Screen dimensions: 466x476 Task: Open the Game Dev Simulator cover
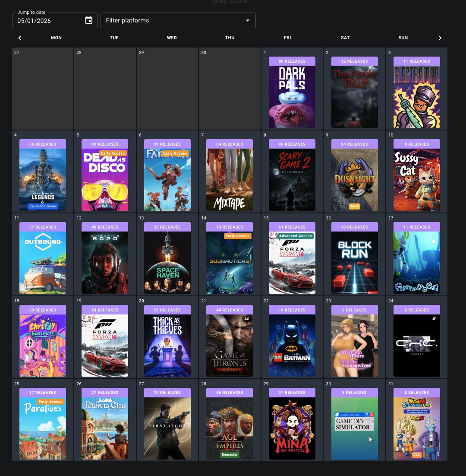(354, 428)
